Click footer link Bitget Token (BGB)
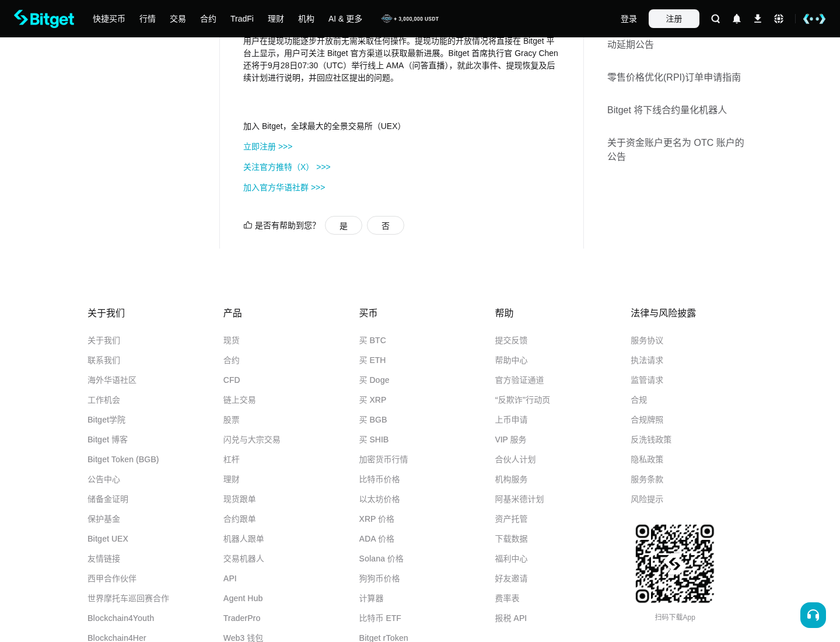Screen dimensions: 840x642 123,459
